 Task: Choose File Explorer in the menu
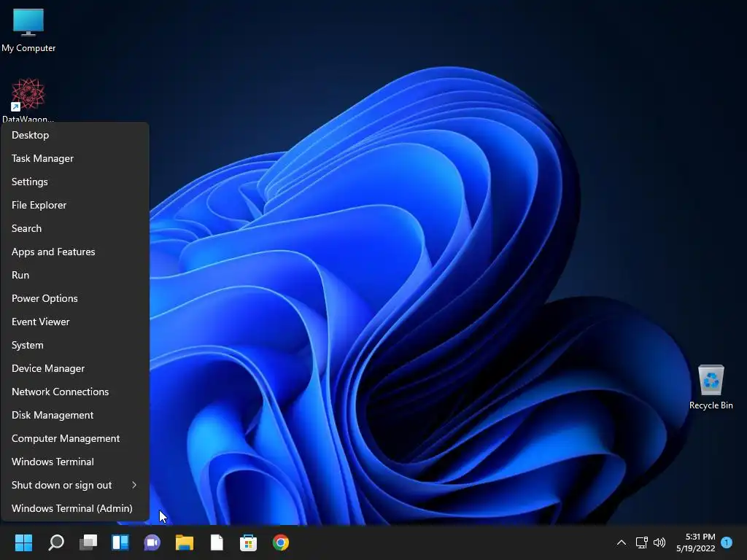coord(75,205)
